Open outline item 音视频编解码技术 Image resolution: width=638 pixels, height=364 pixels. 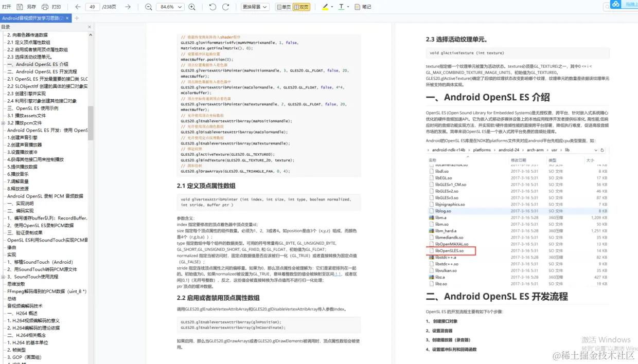(25, 306)
